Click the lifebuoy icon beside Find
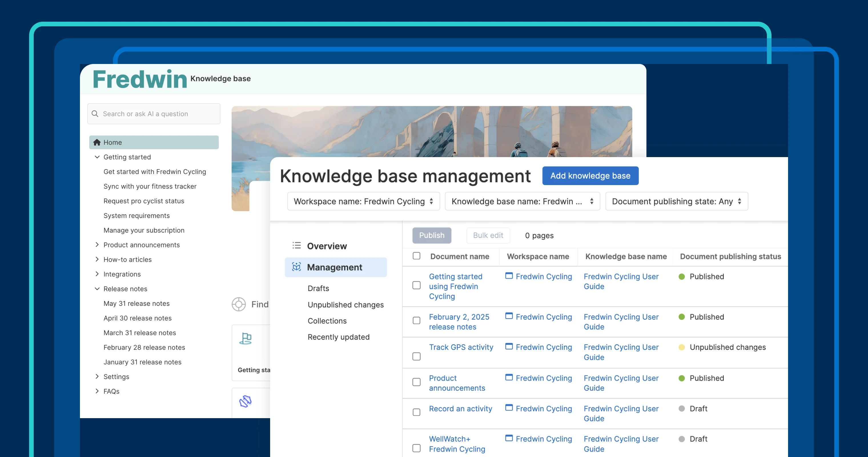 tap(239, 304)
